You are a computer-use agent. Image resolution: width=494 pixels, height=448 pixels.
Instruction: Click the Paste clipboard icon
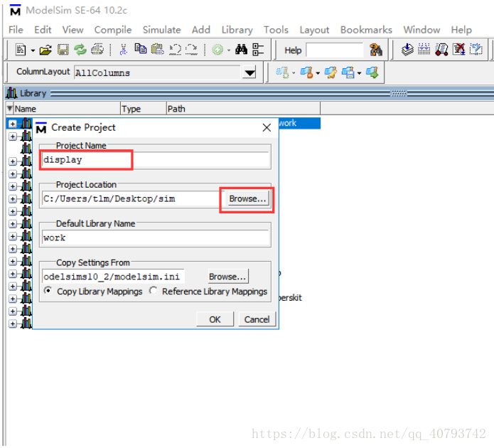click(158, 49)
